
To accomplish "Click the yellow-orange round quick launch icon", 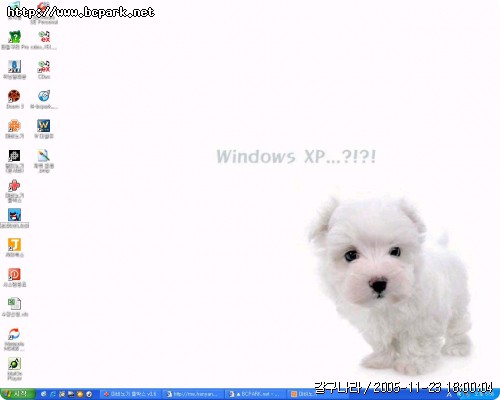I will click(x=80, y=394).
